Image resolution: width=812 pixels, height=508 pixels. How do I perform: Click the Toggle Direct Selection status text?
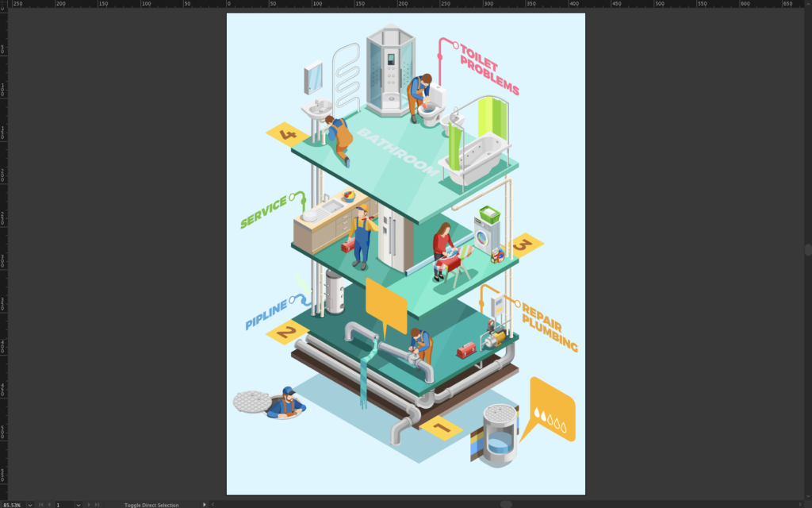(151, 505)
